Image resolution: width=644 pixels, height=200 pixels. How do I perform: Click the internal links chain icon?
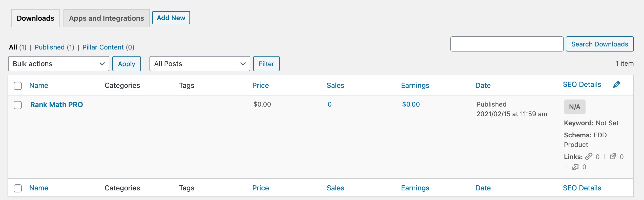589,157
